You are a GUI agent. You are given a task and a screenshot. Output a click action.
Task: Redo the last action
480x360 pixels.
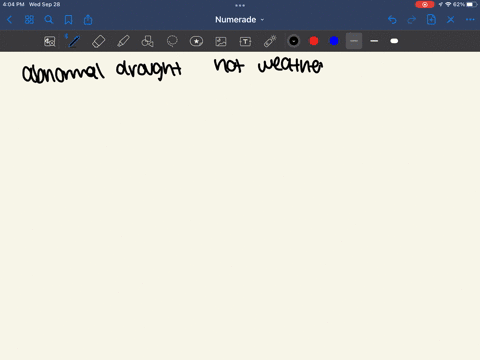pos(412,20)
